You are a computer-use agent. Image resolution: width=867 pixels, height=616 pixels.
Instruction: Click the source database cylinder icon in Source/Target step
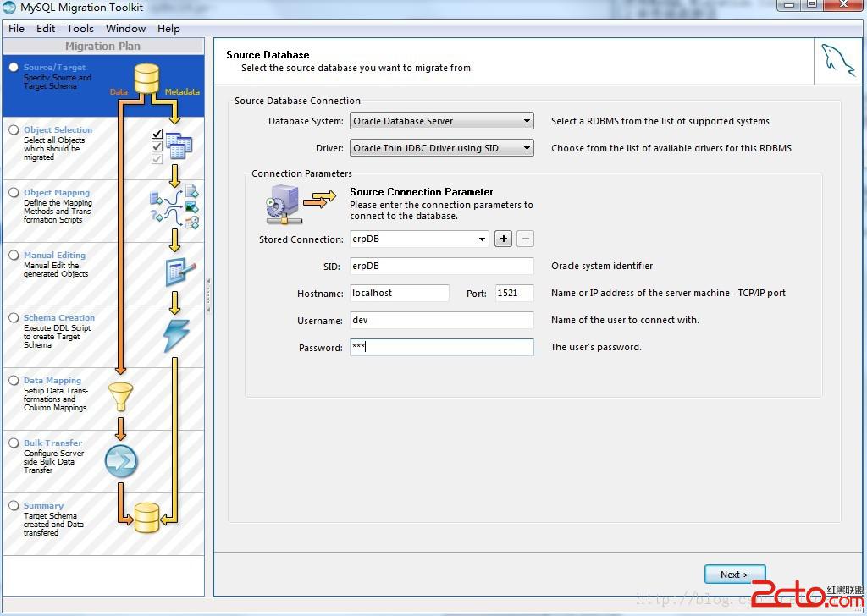146,79
